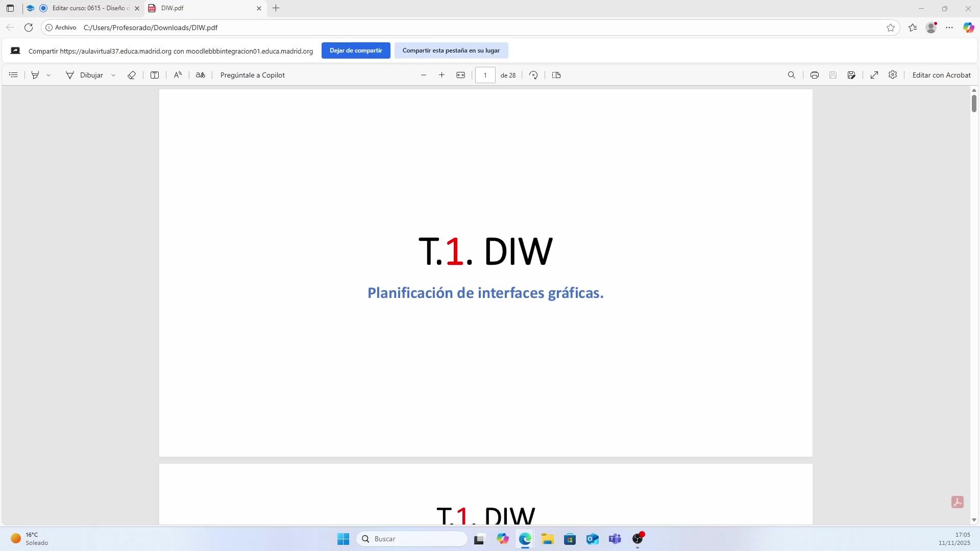Click Compartir esta pestaña en su lugar
This screenshot has width=980, height=551.
pos(451,51)
